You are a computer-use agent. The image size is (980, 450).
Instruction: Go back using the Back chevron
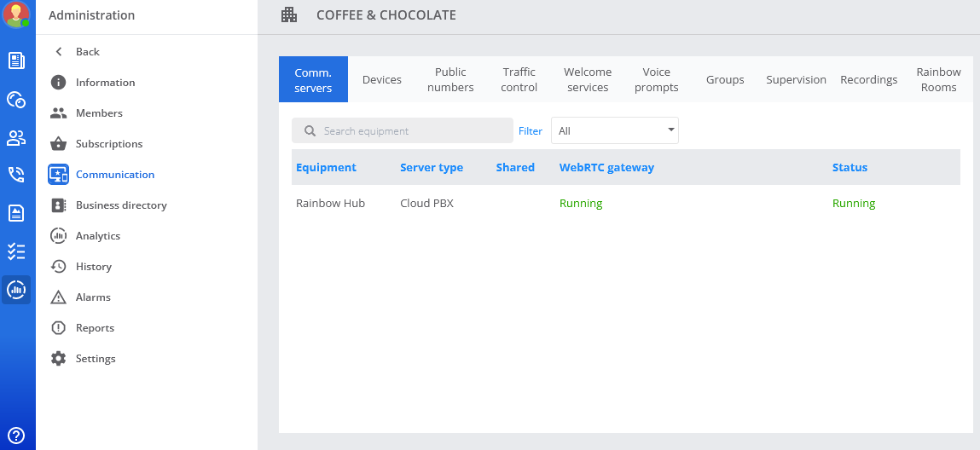pos(59,52)
